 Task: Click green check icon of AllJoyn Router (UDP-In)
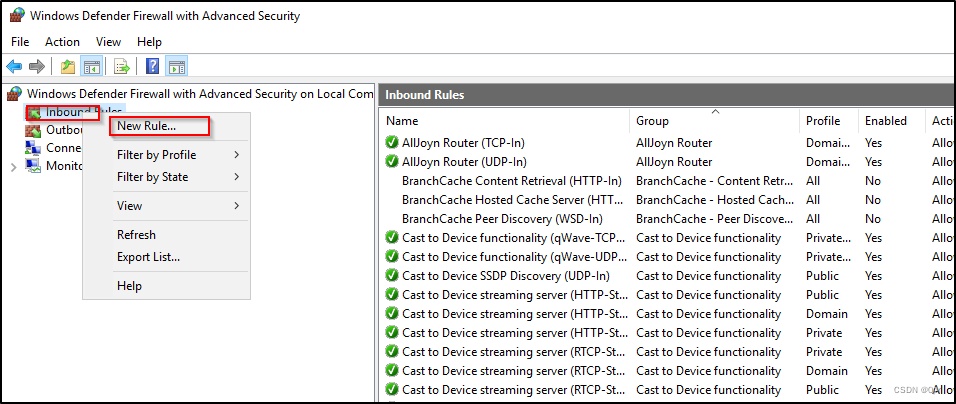click(x=392, y=161)
